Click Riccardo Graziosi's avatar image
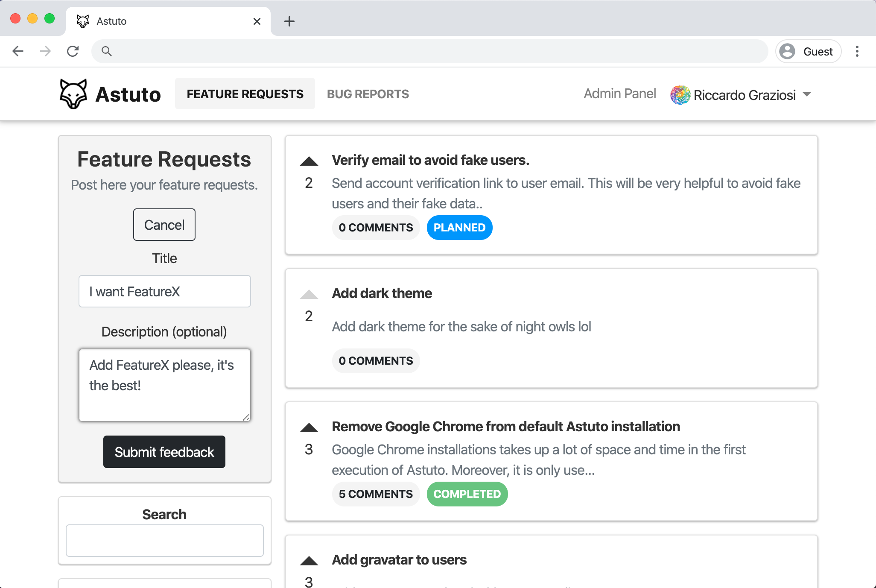 pyautogui.click(x=680, y=95)
